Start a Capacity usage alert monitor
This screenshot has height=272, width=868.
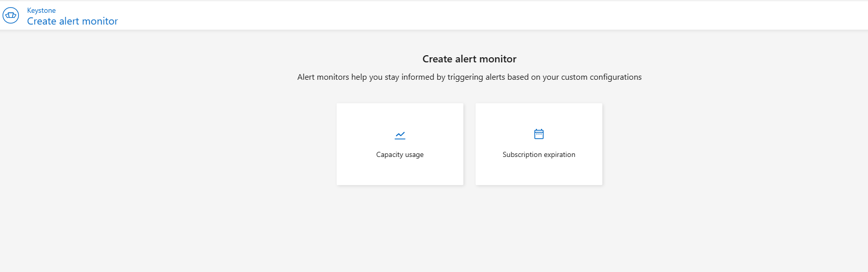pos(400,144)
